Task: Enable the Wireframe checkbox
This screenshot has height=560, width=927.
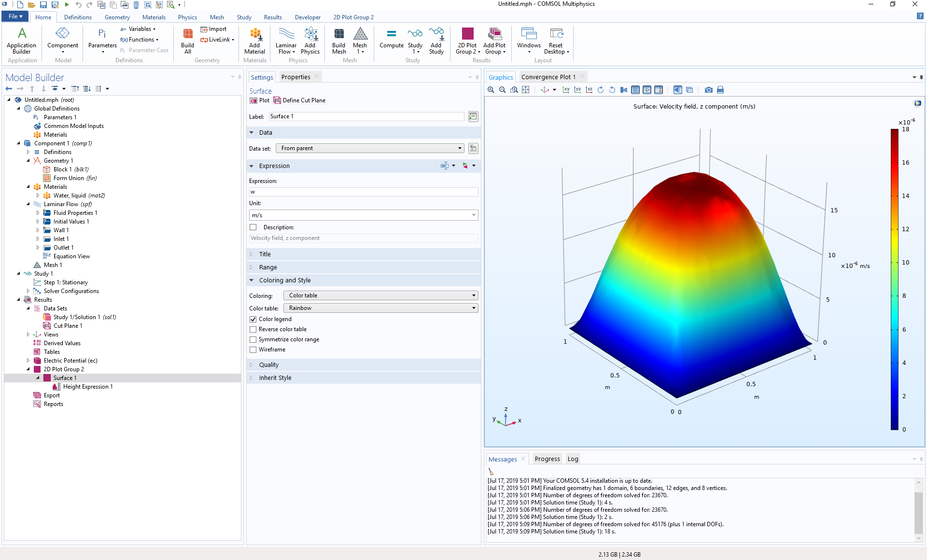Action: tap(253, 350)
